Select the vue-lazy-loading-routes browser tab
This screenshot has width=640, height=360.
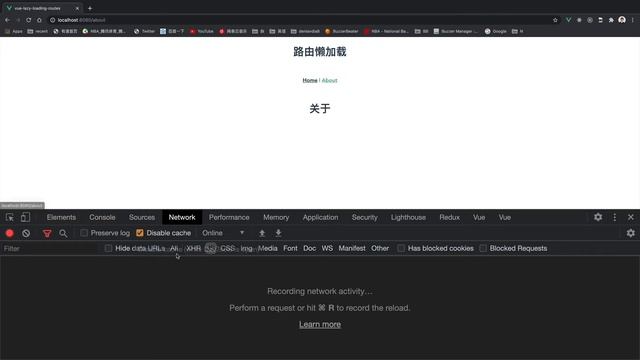point(42,8)
